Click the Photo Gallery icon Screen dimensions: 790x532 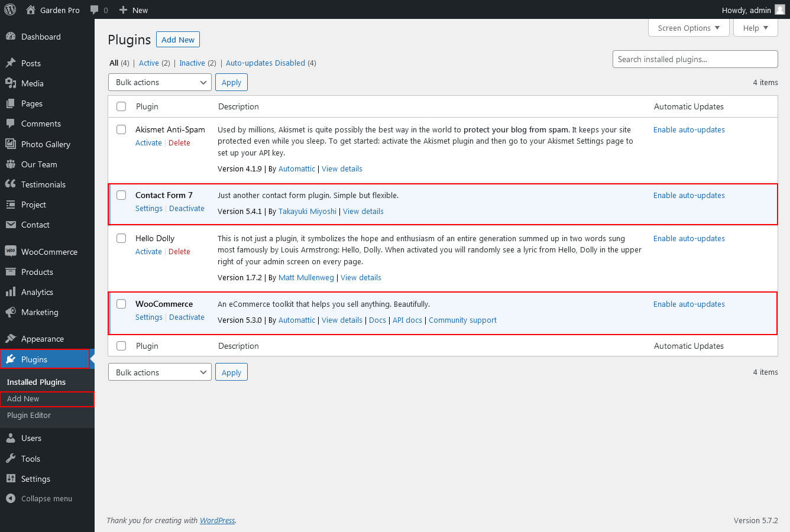[10, 144]
